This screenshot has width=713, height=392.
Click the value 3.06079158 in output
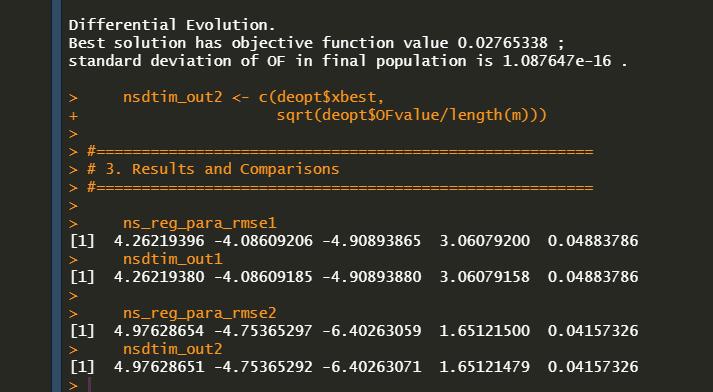[x=484, y=276]
